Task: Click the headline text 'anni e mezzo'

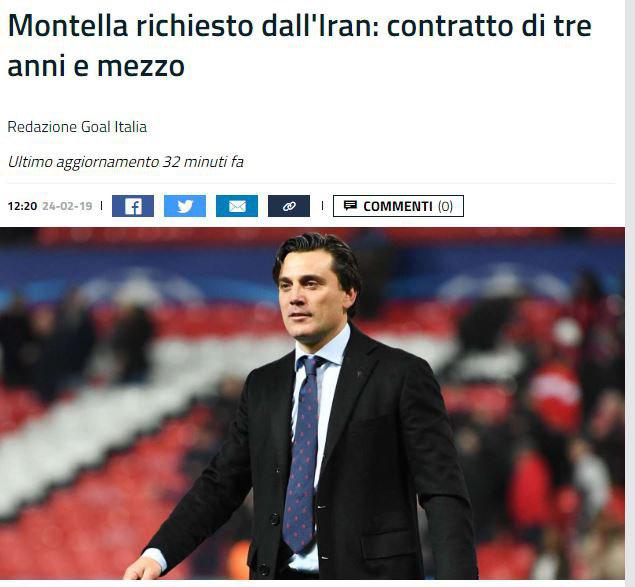Action: point(96,66)
